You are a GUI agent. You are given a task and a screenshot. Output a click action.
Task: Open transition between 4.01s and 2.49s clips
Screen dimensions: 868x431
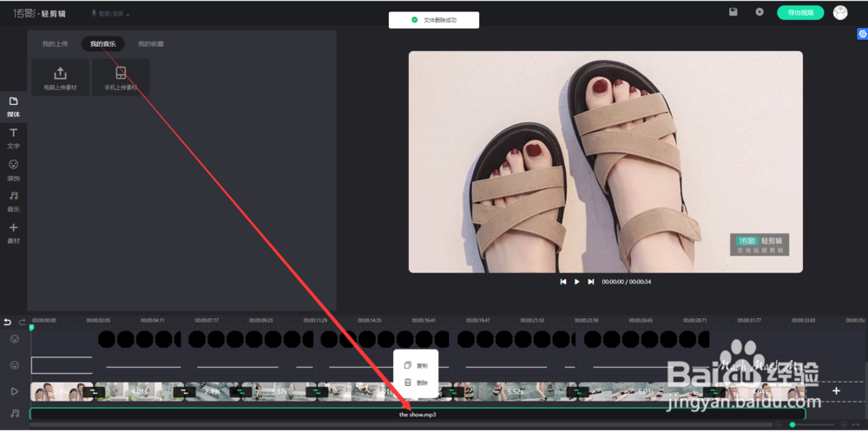point(185,392)
